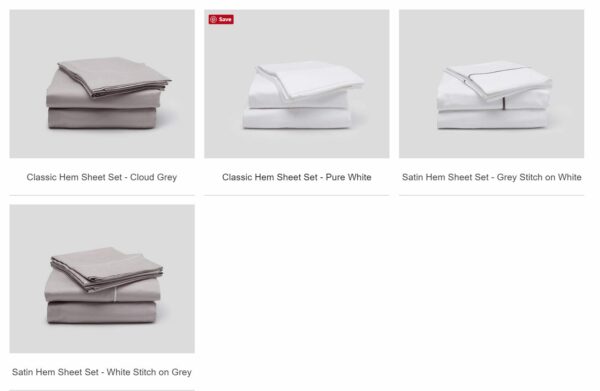View the Grey Stitch on White product
The image size is (600, 391).
[x=491, y=84]
